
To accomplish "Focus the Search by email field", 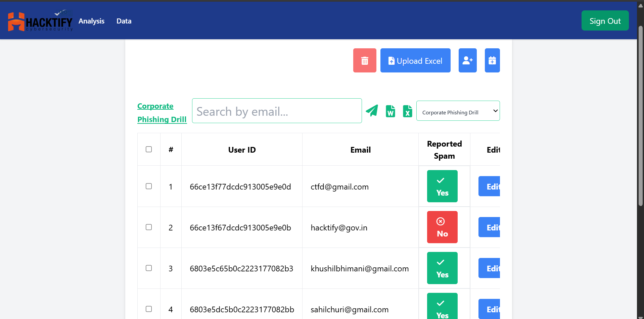I will pos(277,111).
